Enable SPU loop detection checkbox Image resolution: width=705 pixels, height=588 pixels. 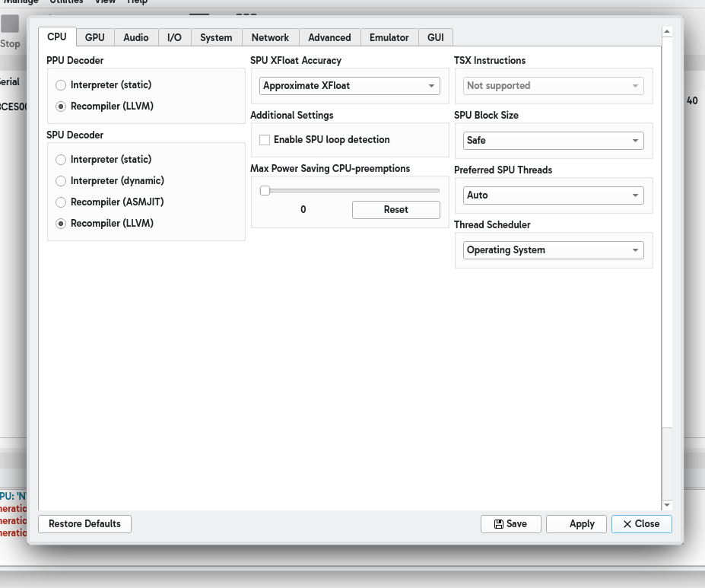265,140
